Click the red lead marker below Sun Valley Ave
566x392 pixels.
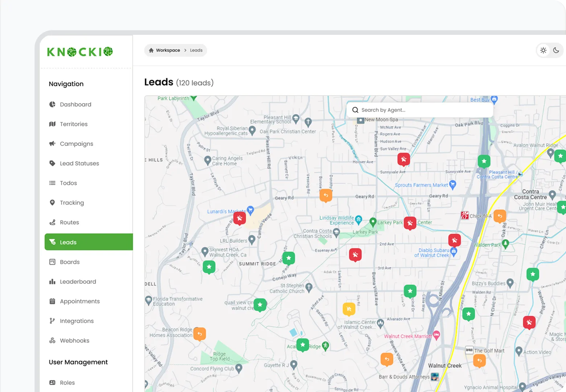click(403, 159)
